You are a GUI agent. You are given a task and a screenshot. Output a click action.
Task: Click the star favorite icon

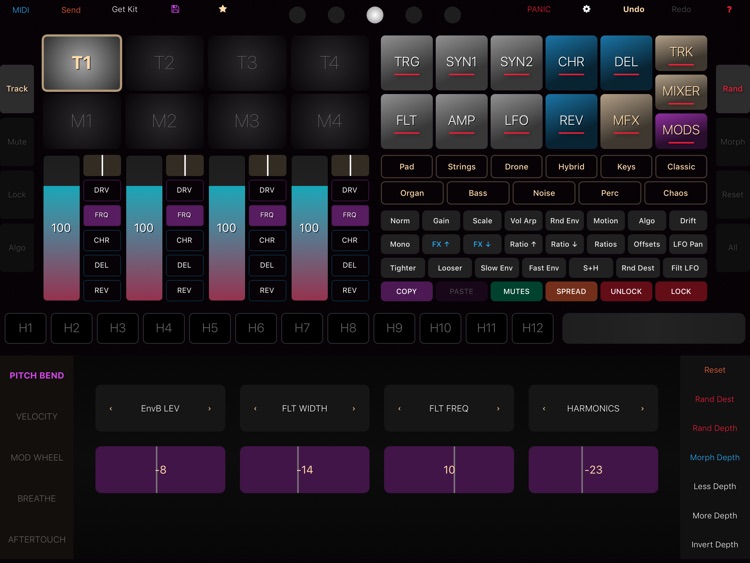click(223, 9)
